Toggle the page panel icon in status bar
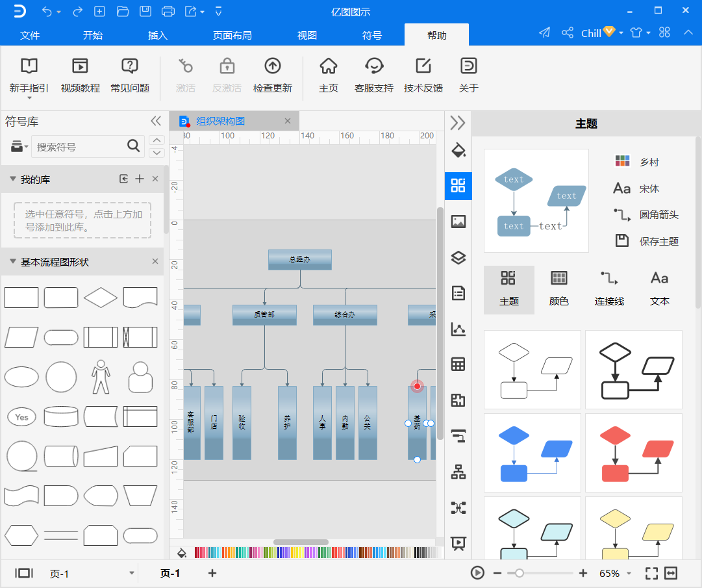702x588 pixels. [x=24, y=573]
